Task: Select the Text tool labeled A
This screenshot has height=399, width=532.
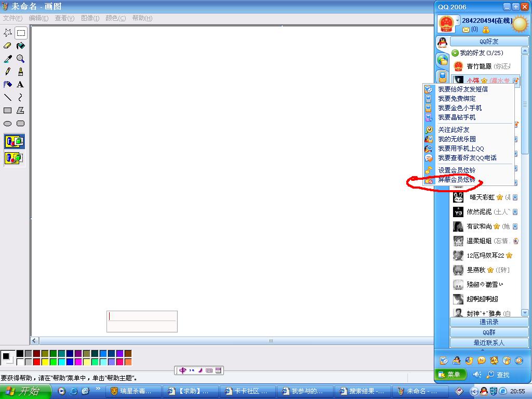Action: click(21, 85)
